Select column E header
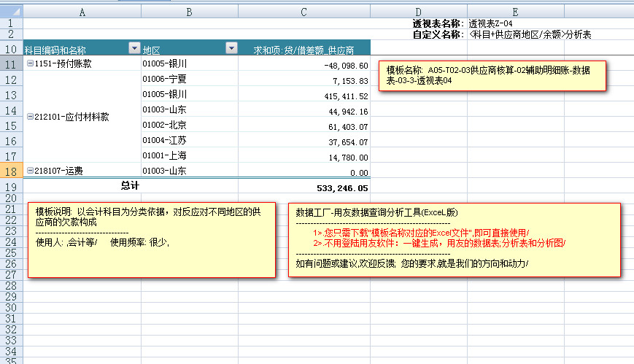The image size is (634, 364). tap(515, 12)
